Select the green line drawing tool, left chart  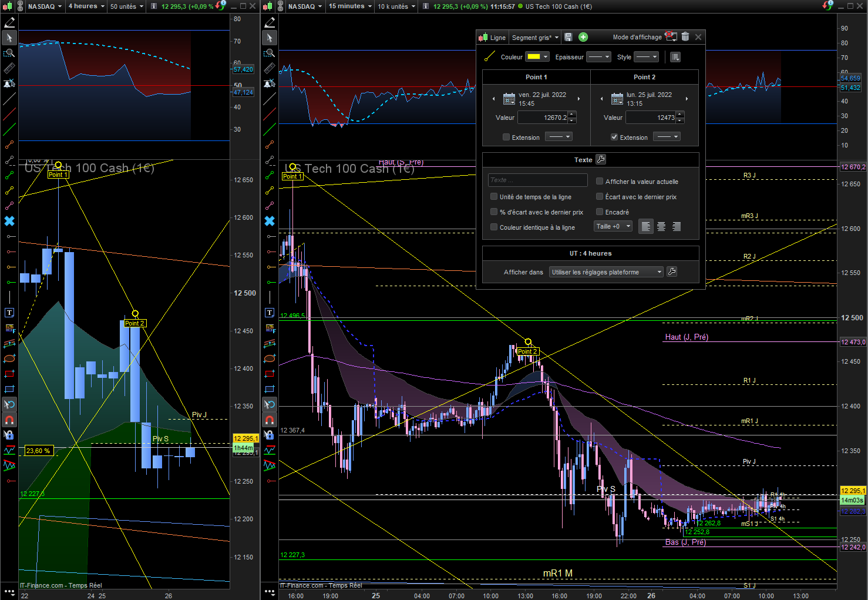point(9,129)
